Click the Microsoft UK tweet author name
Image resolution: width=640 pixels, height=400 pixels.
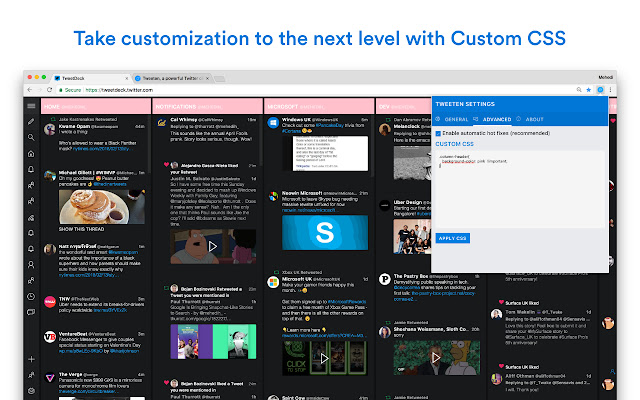point(296,279)
